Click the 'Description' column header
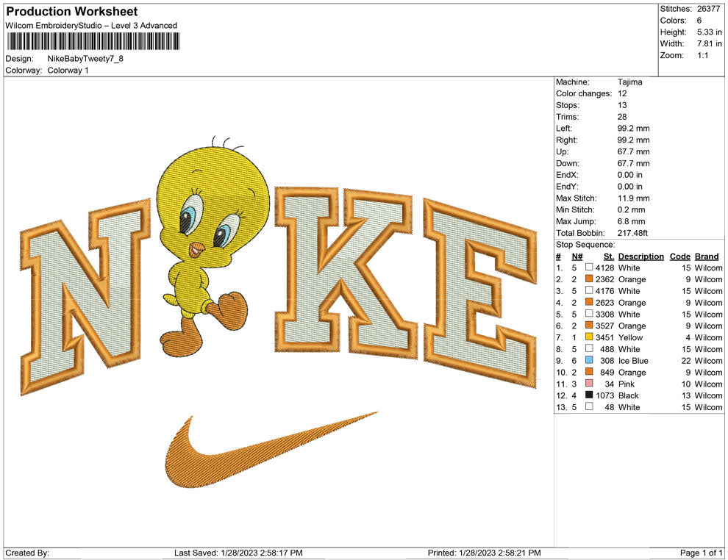728x560 pixels. coord(641,256)
